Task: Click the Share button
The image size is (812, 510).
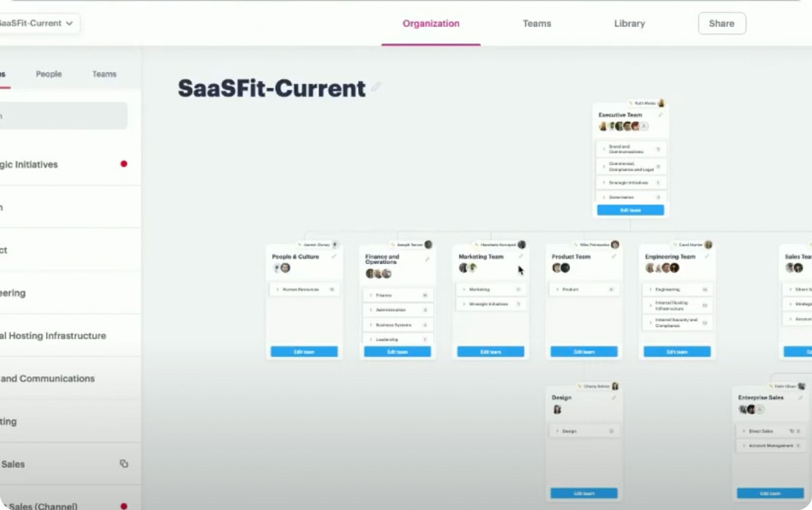Action: (721, 23)
